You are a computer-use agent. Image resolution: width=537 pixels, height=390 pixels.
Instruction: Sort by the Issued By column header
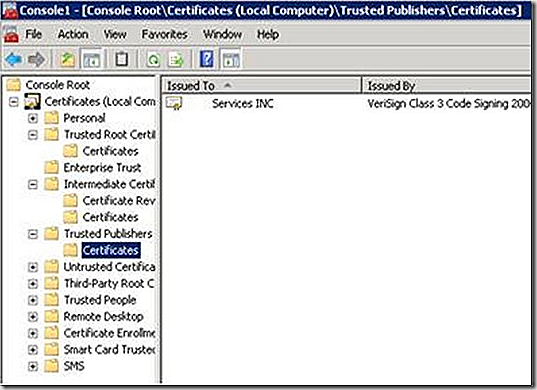click(x=447, y=85)
